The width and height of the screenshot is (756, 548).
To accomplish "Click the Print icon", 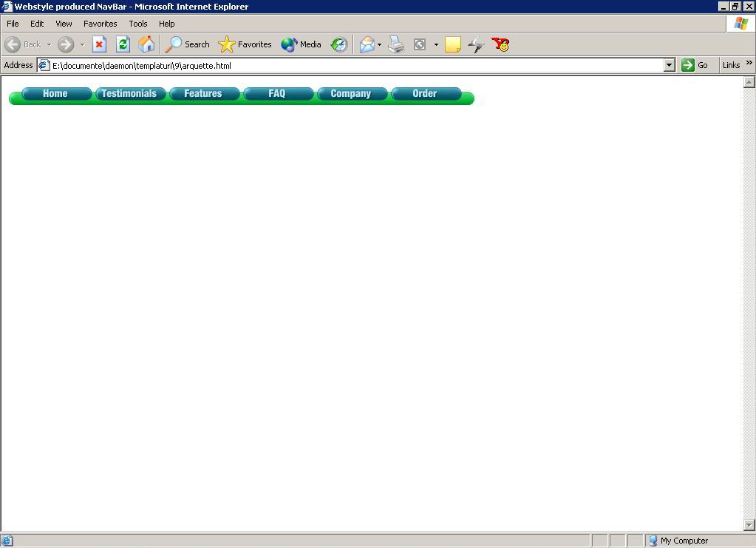I will tap(396, 44).
